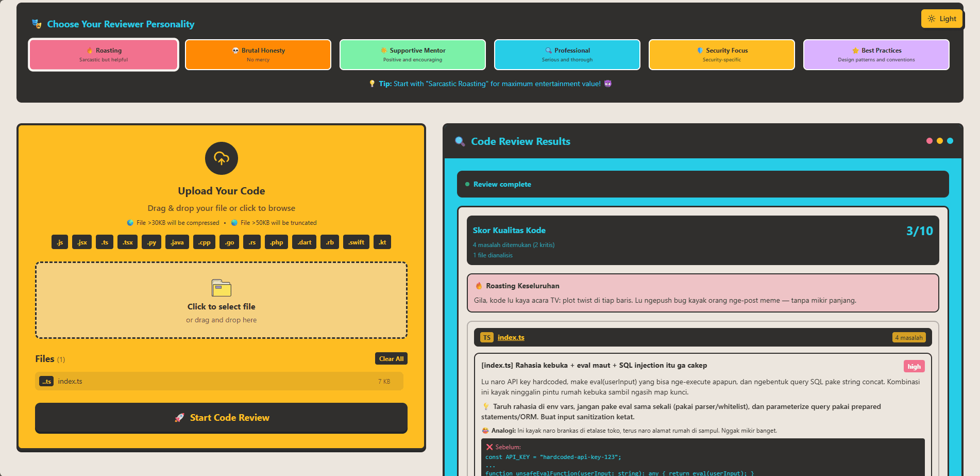The width and height of the screenshot is (980, 476).
Task: Open the index.ts link in results
Action: point(511,338)
